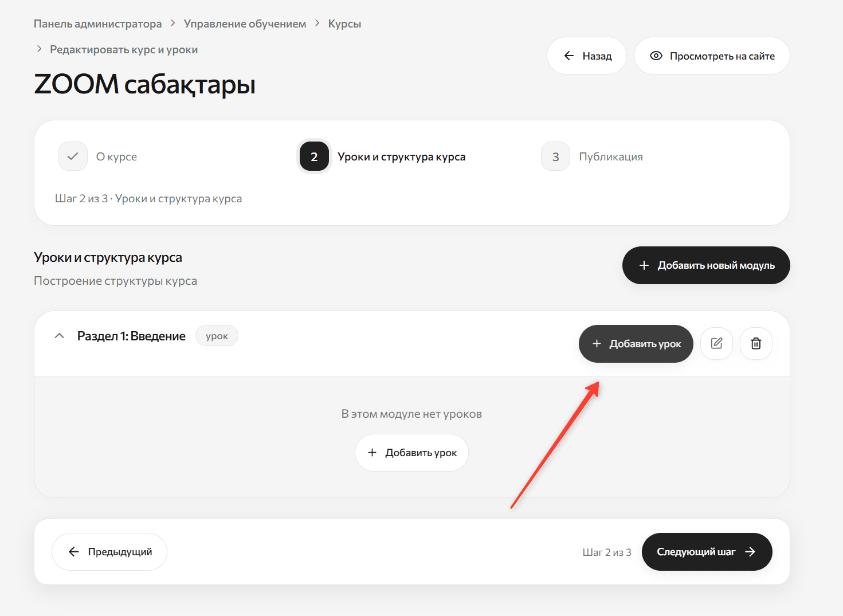
Task: Collapse the Раздел 1: Введение section
Action: 59,336
